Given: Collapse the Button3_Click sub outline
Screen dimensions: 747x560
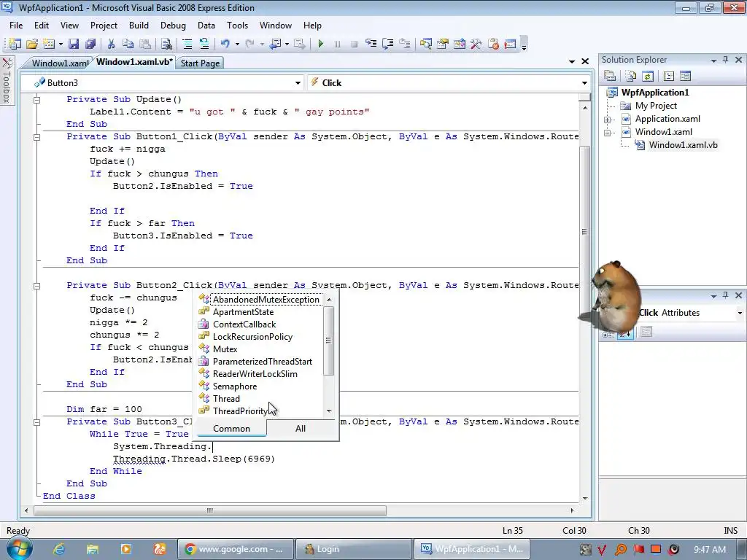Looking at the screenshot, I should [x=36, y=422].
